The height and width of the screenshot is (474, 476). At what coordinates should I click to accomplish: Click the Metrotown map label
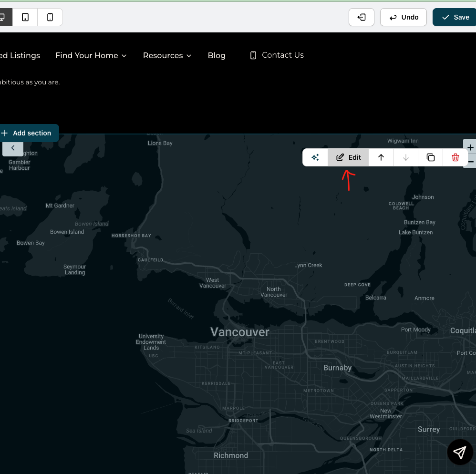coord(319,391)
